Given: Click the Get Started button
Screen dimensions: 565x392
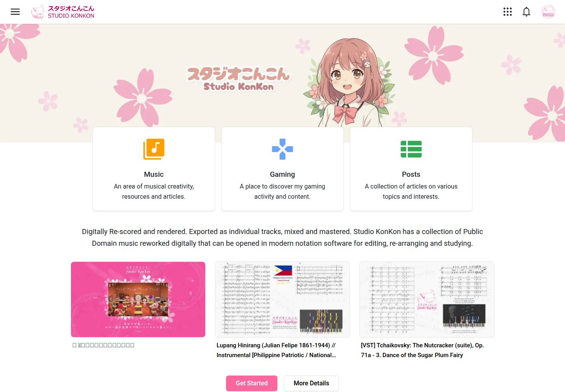Looking at the screenshot, I should pyautogui.click(x=252, y=383).
